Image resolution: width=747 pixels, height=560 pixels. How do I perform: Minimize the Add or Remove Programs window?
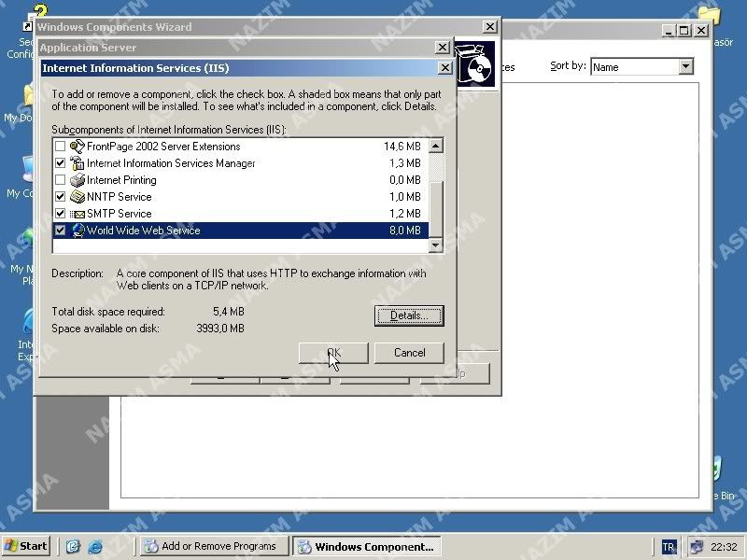669,31
